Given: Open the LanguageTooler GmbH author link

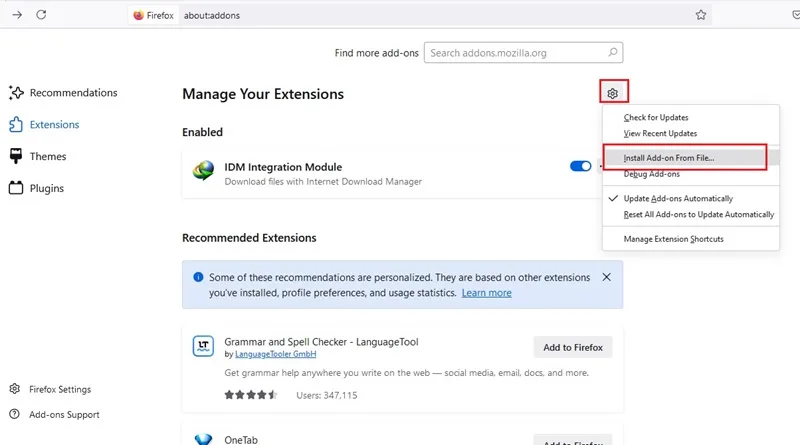Looking at the screenshot, I should 276,354.
